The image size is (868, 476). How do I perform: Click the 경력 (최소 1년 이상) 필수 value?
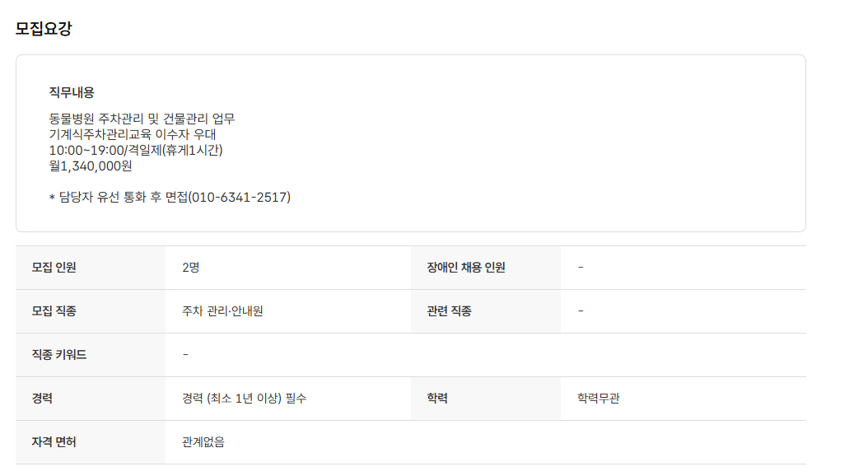(x=245, y=399)
